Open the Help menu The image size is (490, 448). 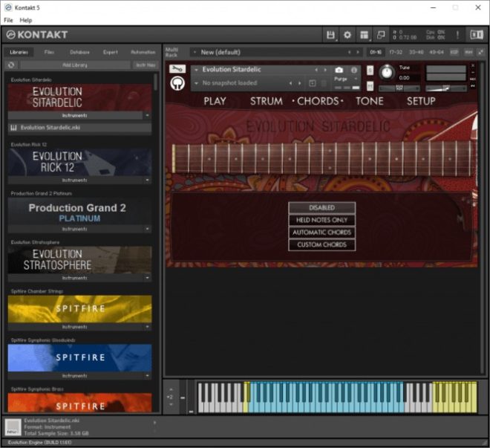coord(26,20)
